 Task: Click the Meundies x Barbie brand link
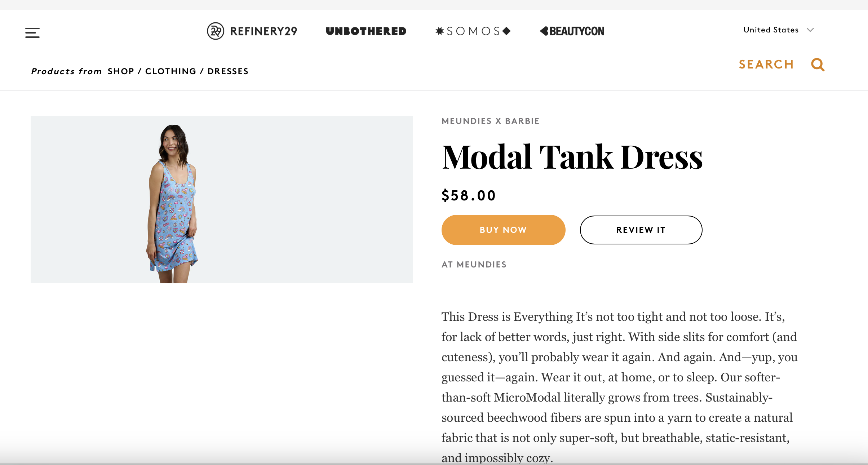490,121
